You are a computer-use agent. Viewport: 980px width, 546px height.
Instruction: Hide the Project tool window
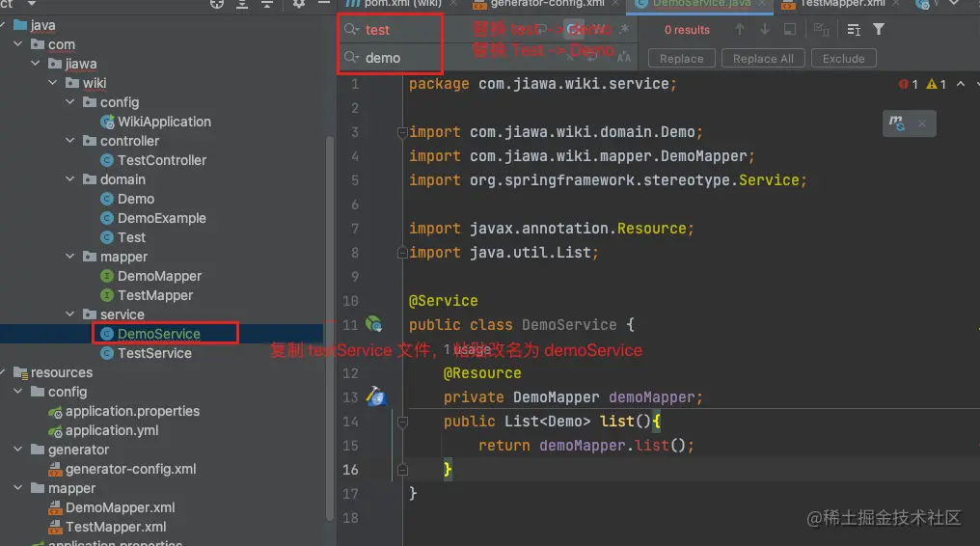[324, 3]
